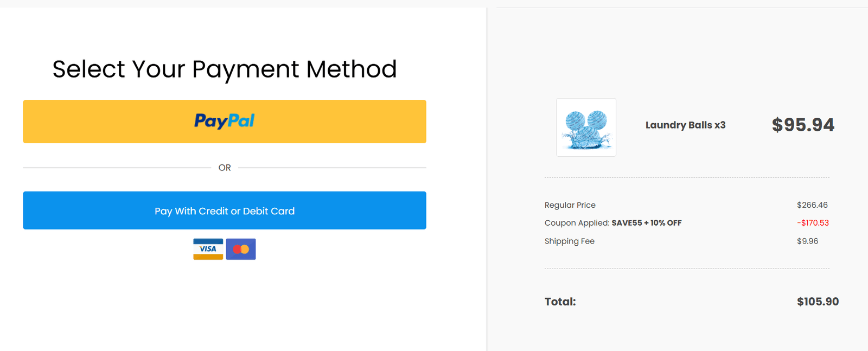Click the red -$170.53 discount amount

pyautogui.click(x=813, y=223)
